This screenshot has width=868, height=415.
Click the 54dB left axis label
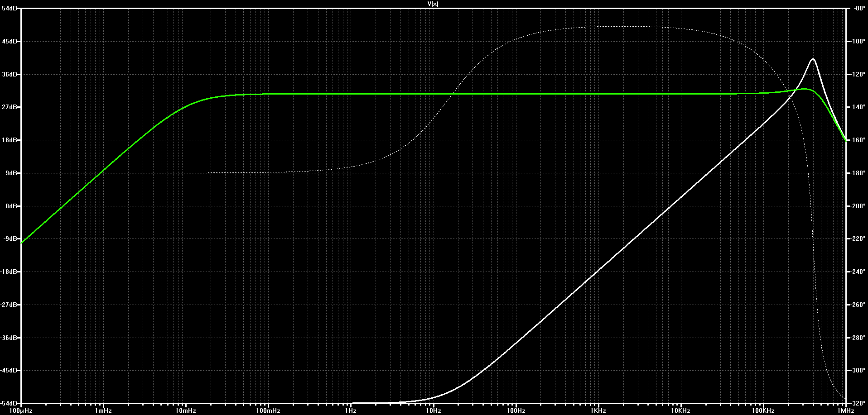[x=10, y=9]
